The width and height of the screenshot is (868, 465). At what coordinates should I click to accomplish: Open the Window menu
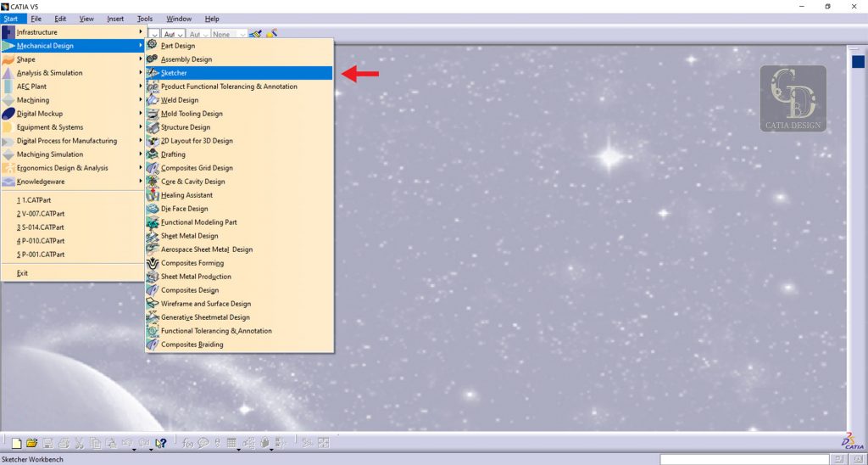(179, 19)
